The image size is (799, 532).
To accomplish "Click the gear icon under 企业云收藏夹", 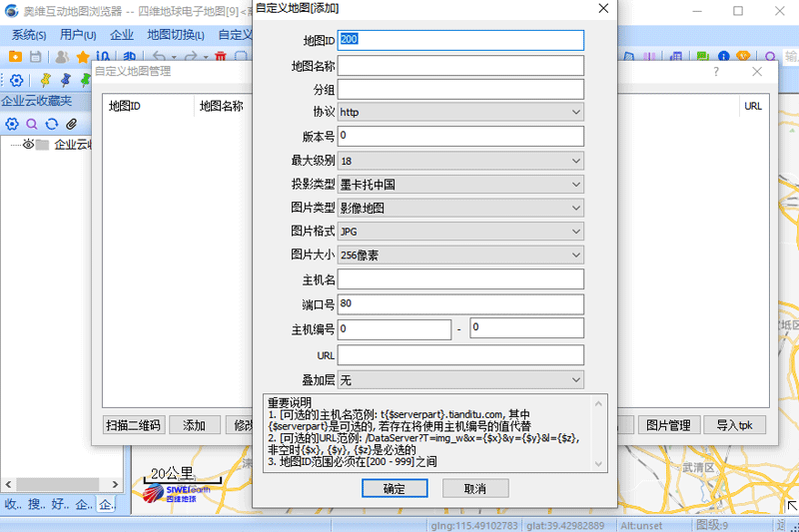I will [x=12, y=124].
